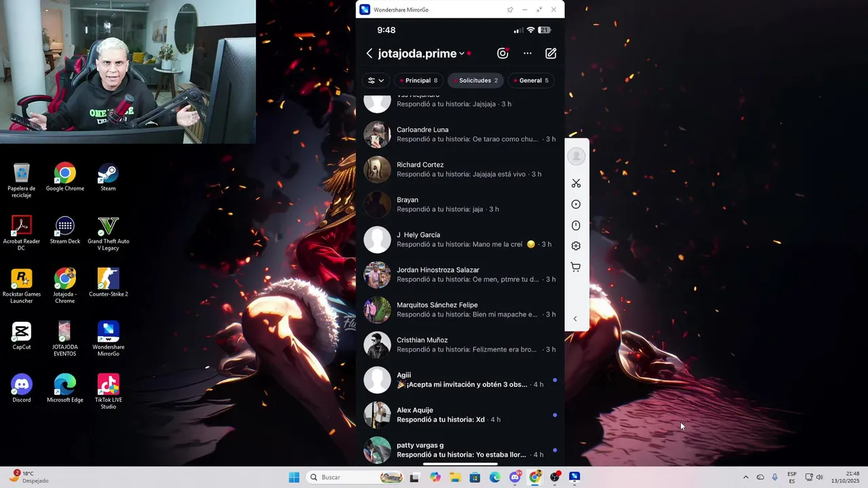The width and height of the screenshot is (868, 488).
Task: Tap the back arrow beside jotajoda.prime
Action: click(369, 54)
